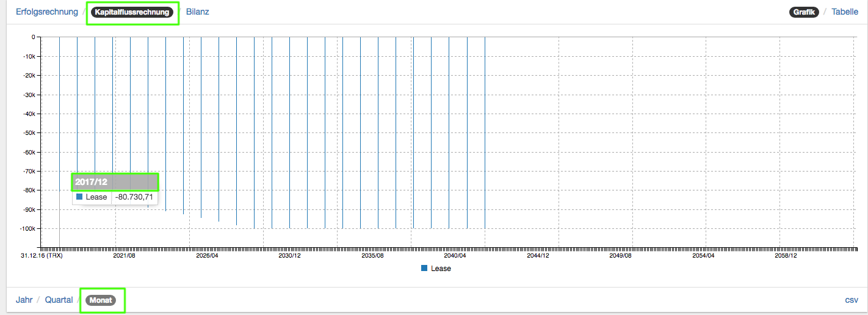The width and height of the screenshot is (868, 315).
Task: Click the -80.730,71 value in the tooltip
Action: tap(134, 197)
